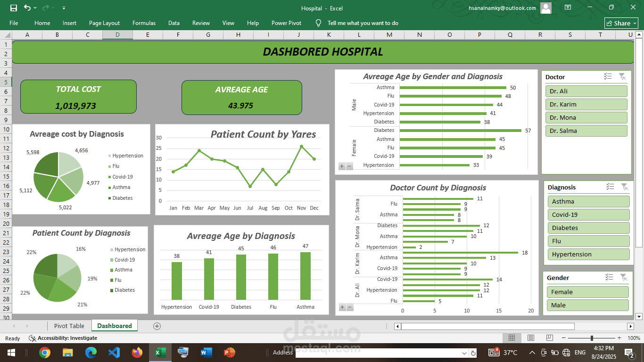Clear the filter on the Doctor slicer
The image size is (644, 362).
[x=622, y=76]
